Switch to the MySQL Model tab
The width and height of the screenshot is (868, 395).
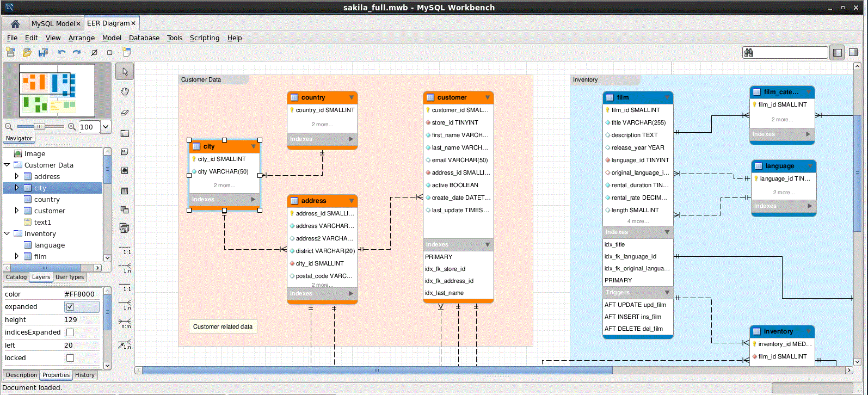53,23
